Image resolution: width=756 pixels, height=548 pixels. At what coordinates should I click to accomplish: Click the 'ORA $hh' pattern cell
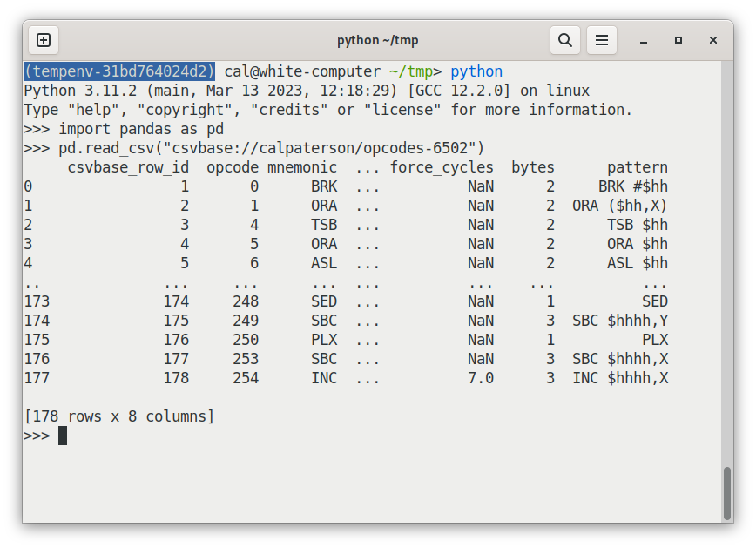click(x=638, y=244)
